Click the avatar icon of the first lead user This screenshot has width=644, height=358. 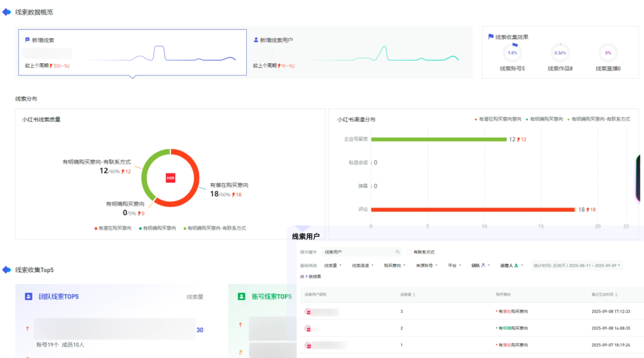click(308, 311)
